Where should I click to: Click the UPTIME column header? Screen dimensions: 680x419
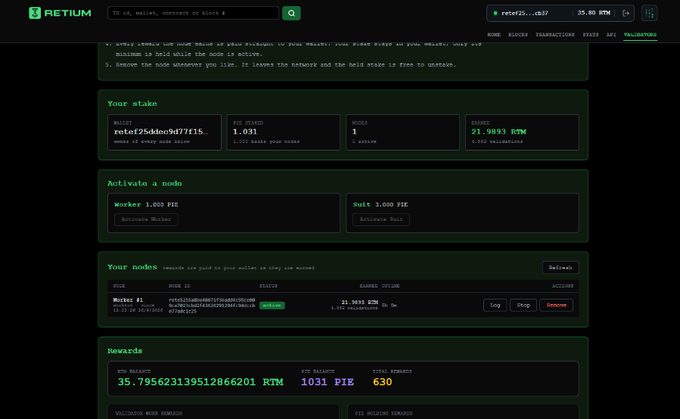pyautogui.click(x=391, y=286)
